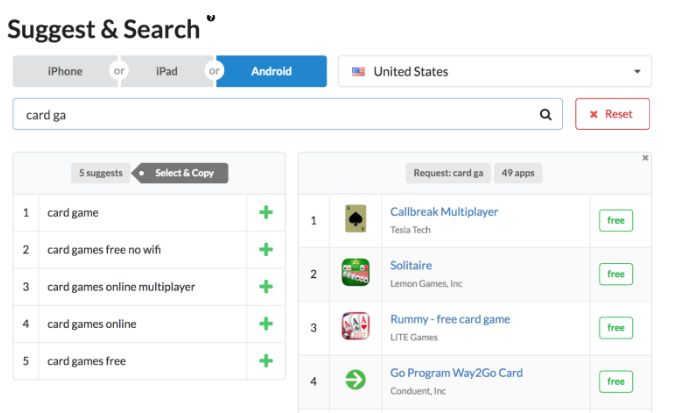Add 'card games free no wifi' via plus icon
Image resolution: width=698 pixels, height=413 pixels.
tap(266, 250)
